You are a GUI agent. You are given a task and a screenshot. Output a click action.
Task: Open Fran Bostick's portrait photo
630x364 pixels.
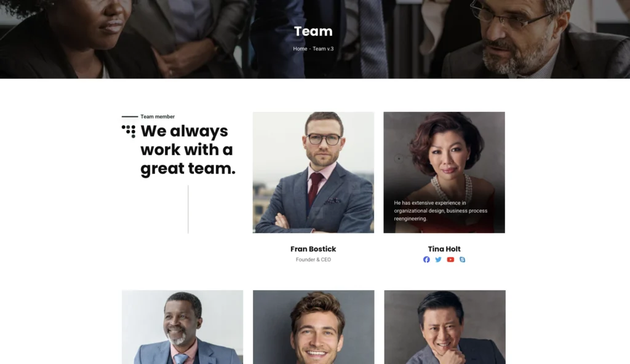[313, 172]
